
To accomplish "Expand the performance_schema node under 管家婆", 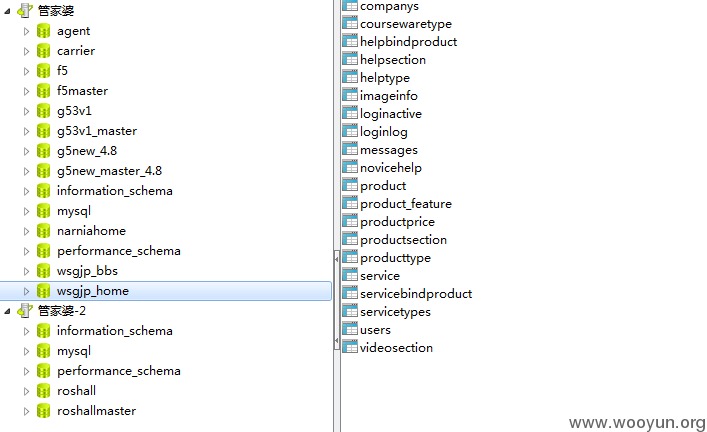I will point(26,251).
